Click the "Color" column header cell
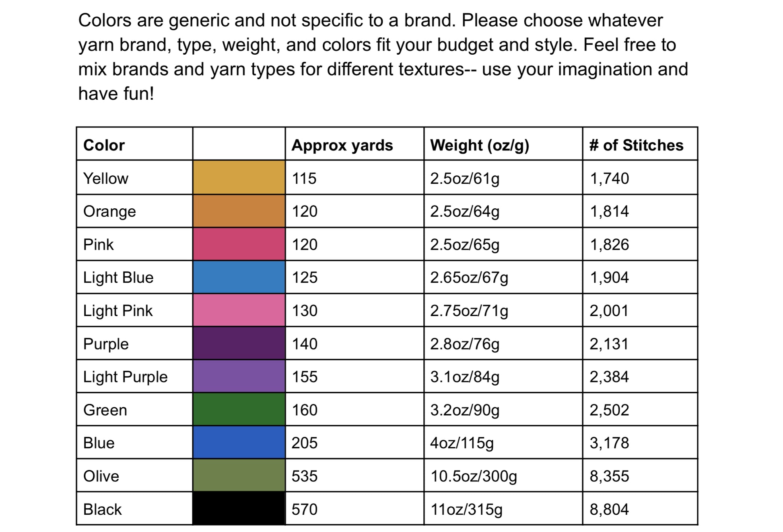783x532 pixels. coord(104,145)
